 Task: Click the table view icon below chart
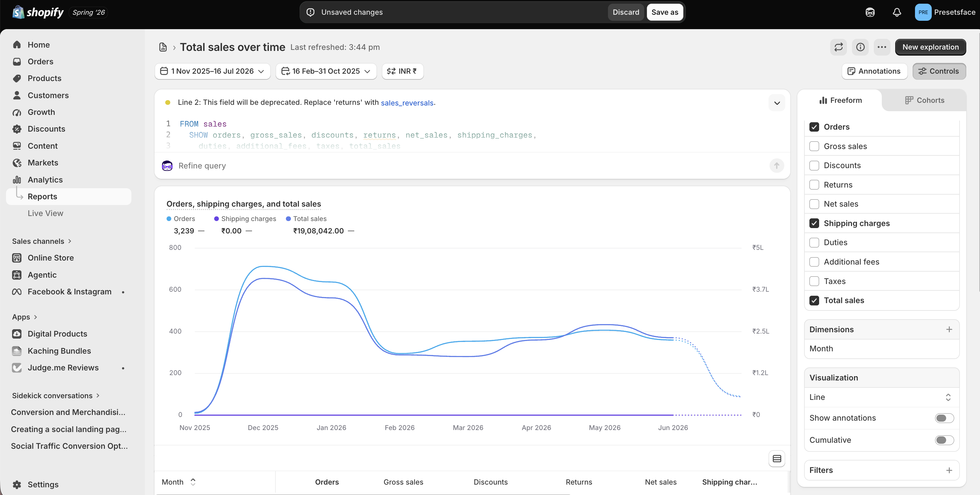tap(777, 459)
